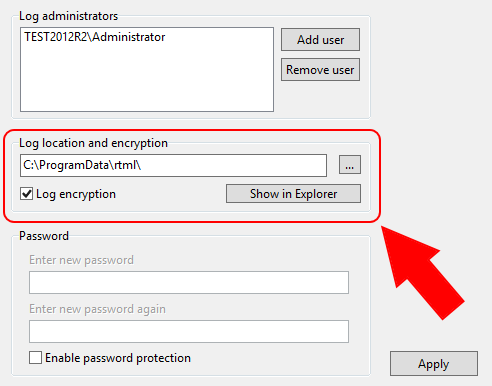Focus the repeat new password input box

tap(189, 331)
